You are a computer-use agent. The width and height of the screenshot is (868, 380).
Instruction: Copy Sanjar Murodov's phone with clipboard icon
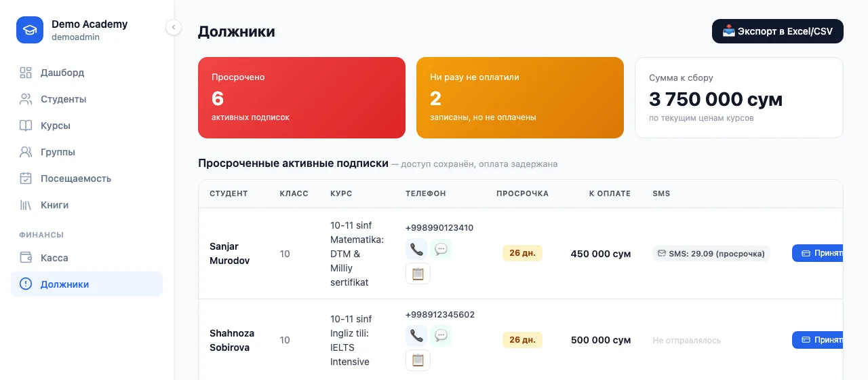click(x=418, y=273)
